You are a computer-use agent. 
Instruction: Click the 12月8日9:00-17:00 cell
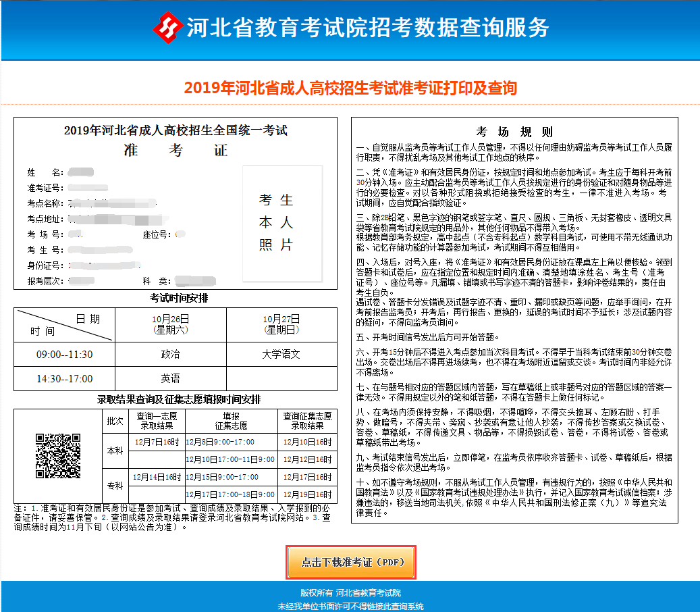click(232, 442)
